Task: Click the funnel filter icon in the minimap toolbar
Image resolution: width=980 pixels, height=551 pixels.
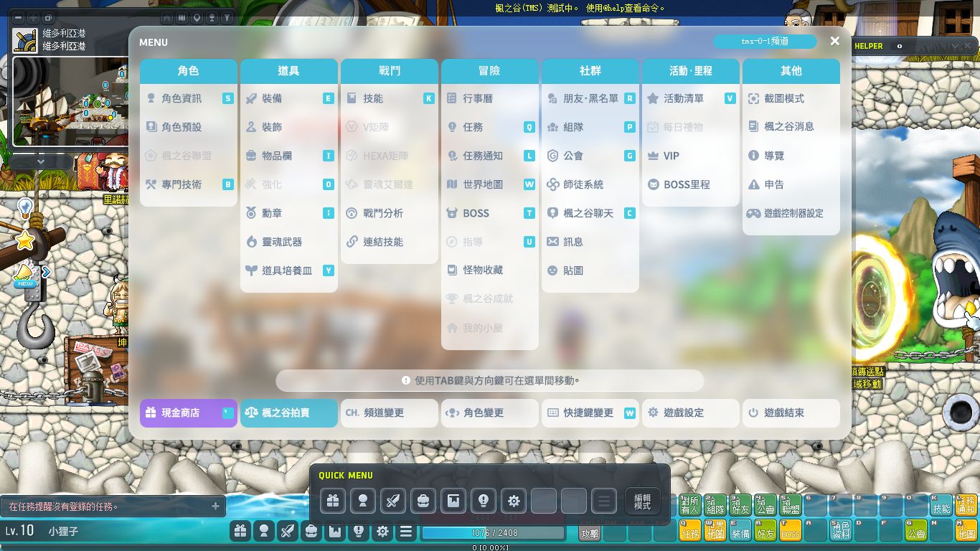Action: (x=227, y=17)
